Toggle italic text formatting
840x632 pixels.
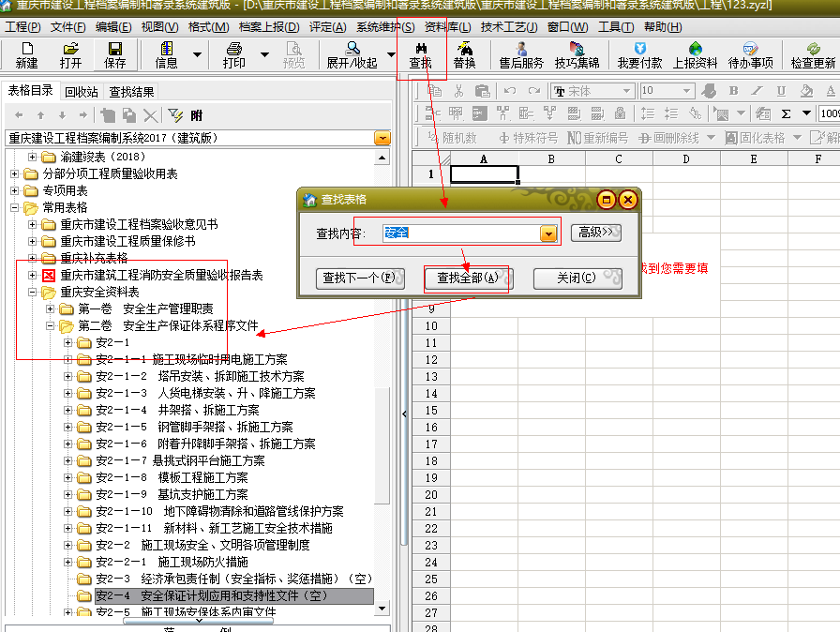click(757, 91)
